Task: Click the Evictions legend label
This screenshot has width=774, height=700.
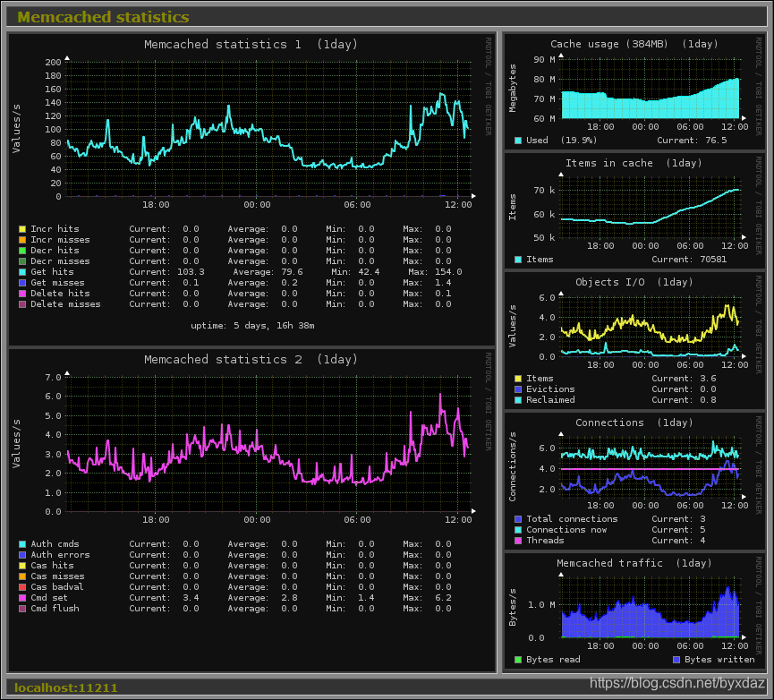Action: 550,389
